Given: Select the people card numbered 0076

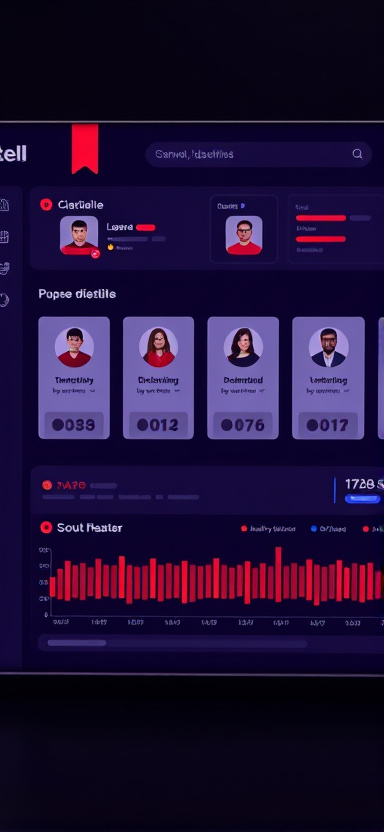Looking at the screenshot, I should tap(243, 378).
